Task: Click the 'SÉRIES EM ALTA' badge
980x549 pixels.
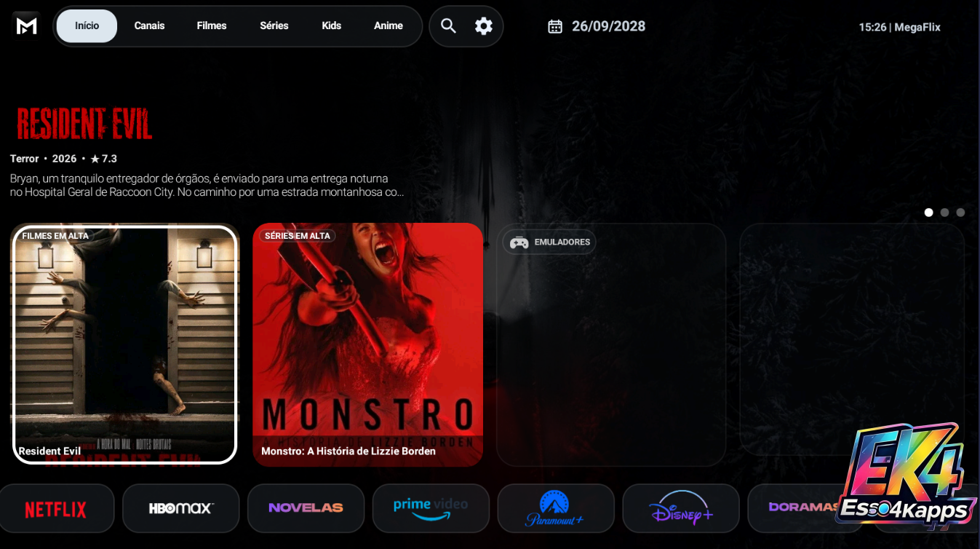Action: (x=297, y=236)
